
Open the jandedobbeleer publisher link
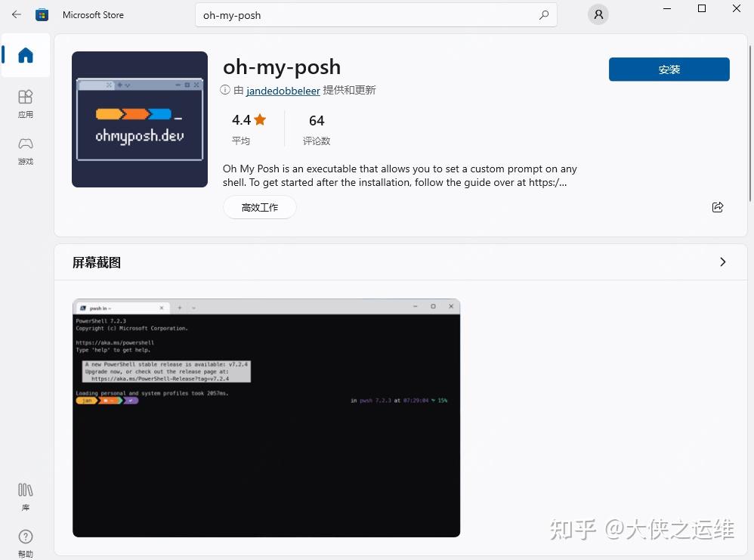point(283,90)
